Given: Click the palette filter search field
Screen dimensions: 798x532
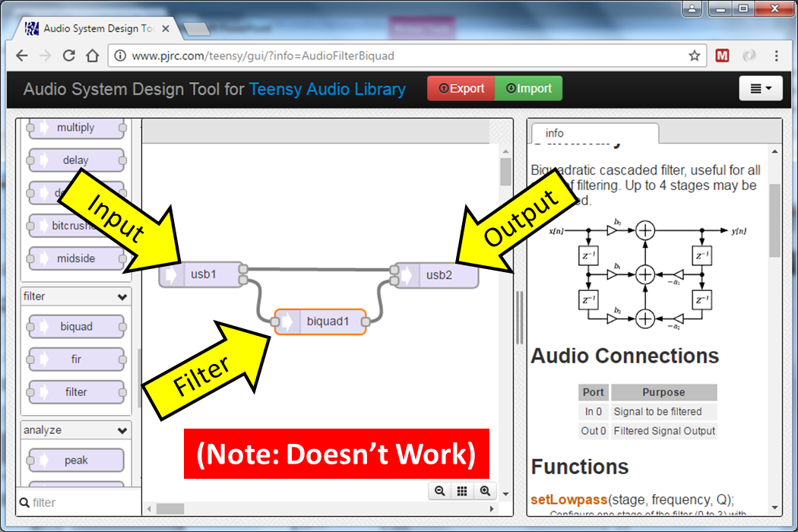Looking at the screenshot, I should (x=79, y=502).
